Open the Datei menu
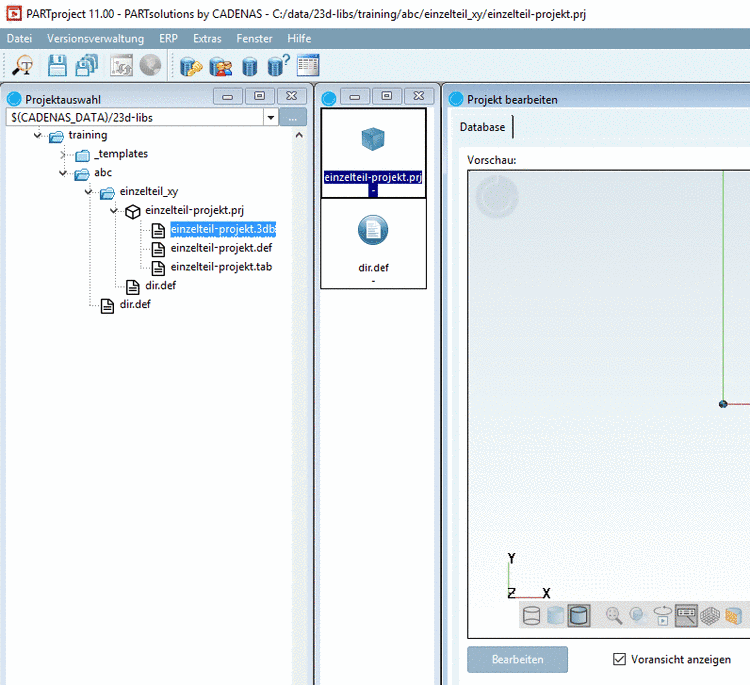Viewport: 750px width, 685px height. (19, 38)
